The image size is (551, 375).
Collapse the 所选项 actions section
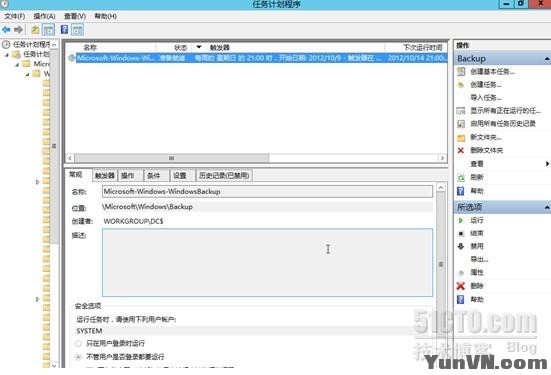547,207
